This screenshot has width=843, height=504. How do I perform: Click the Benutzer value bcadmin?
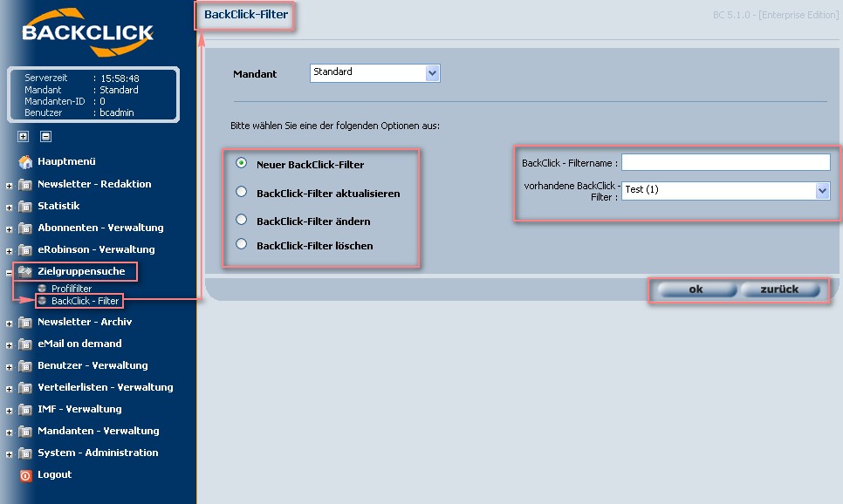[117, 112]
